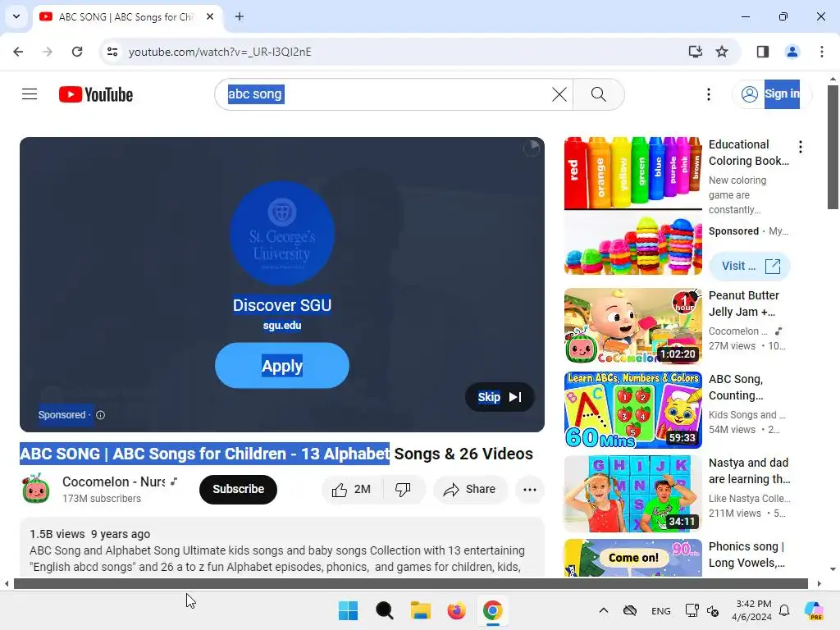This screenshot has width=840, height=630.
Task: Open the YouTube hamburger guide menu
Action: pyautogui.click(x=30, y=94)
